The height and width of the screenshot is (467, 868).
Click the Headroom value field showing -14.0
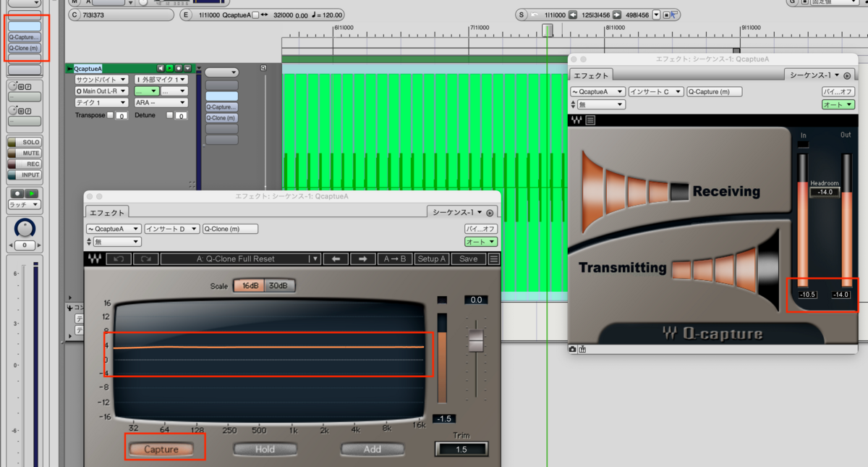click(825, 192)
